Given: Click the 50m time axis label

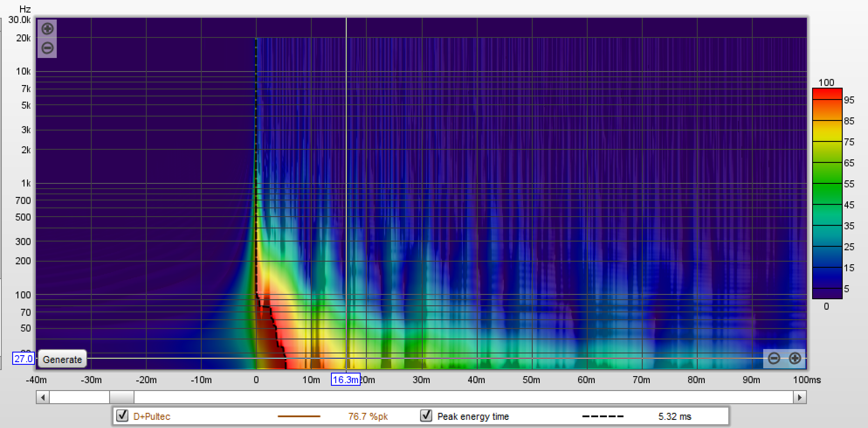Looking at the screenshot, I should pos(531,380).
